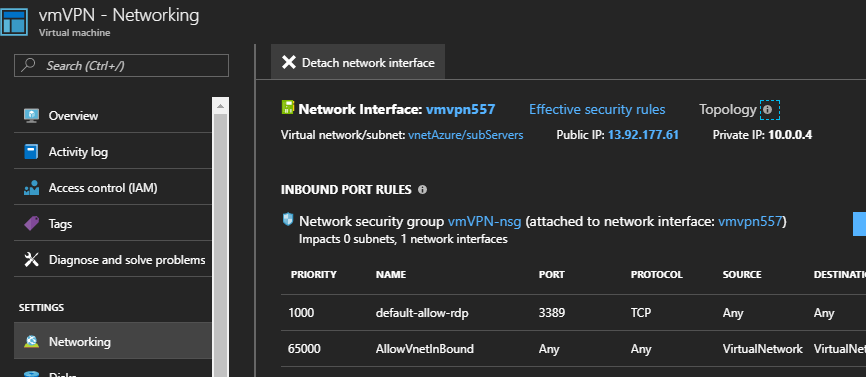Viewport: 866px width, 377px height.
Task: Click the Inbound Port Rules info icon
Action: click(423, 190)
